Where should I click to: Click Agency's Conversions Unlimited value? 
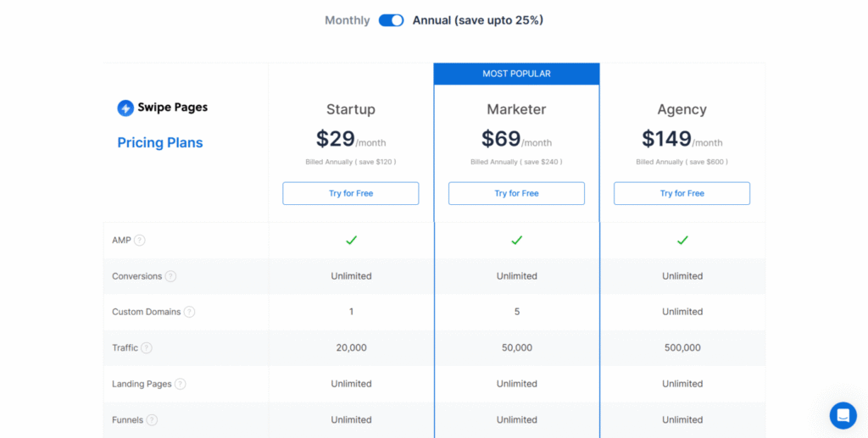682,276
